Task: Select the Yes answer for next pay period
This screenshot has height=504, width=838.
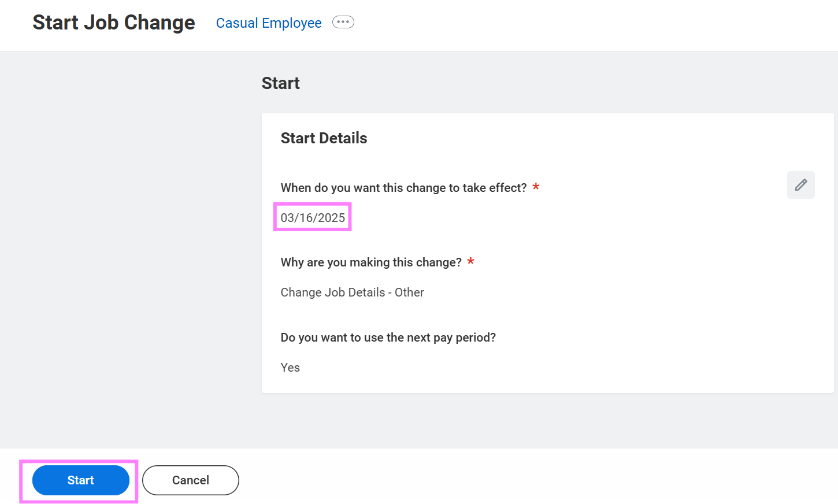Action: tap(290, 367)
